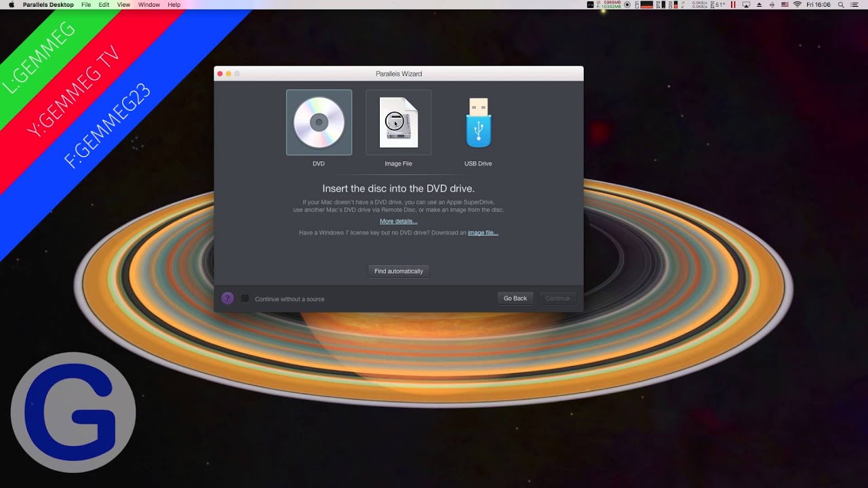Viewport: 868px width, 488px height.
Task: Click the eject icon in the menu bar
Action: pyautogui.click(x=759, y=5)
